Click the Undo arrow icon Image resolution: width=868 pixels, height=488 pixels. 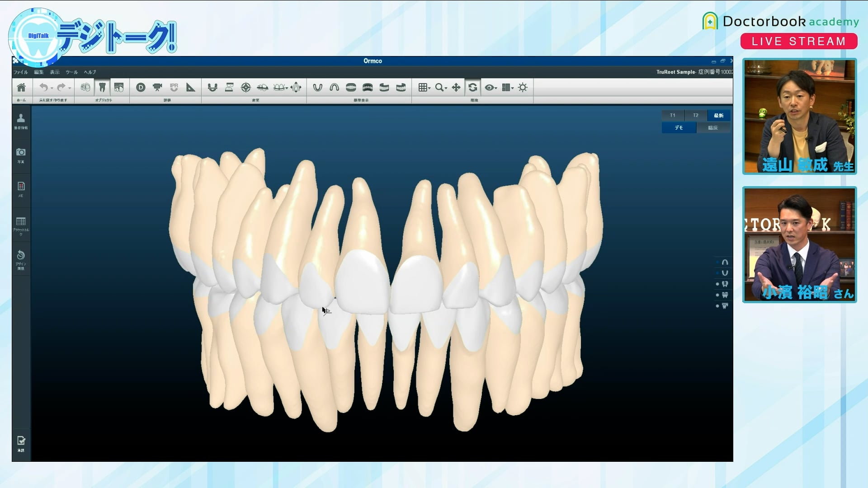coord(43,87)
